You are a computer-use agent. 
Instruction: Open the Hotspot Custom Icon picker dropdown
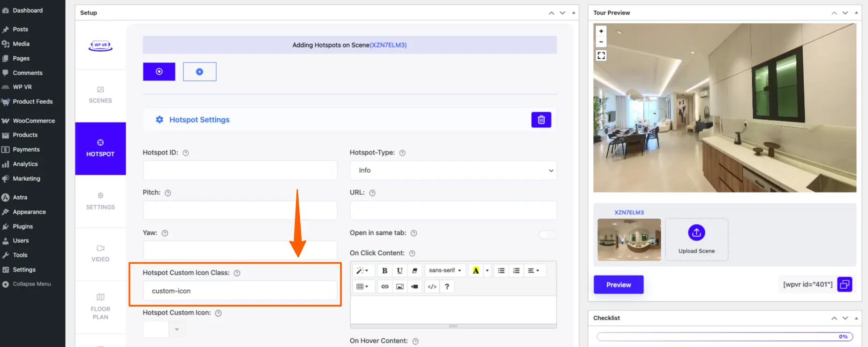pos(177,330)
